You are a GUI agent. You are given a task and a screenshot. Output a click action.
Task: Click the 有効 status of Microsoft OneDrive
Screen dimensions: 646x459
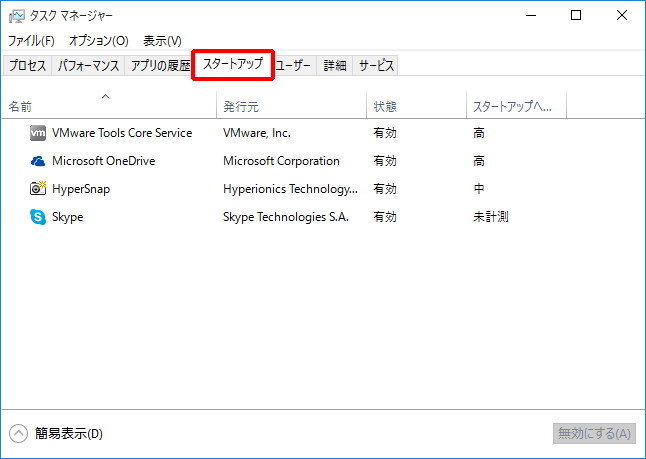[x=385, y=161]
